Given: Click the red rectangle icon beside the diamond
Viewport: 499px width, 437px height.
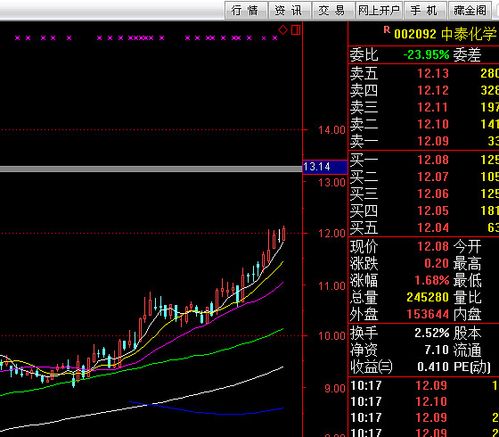Looking at the screenshot, I should pyautogui.click(x=295, y=30).
